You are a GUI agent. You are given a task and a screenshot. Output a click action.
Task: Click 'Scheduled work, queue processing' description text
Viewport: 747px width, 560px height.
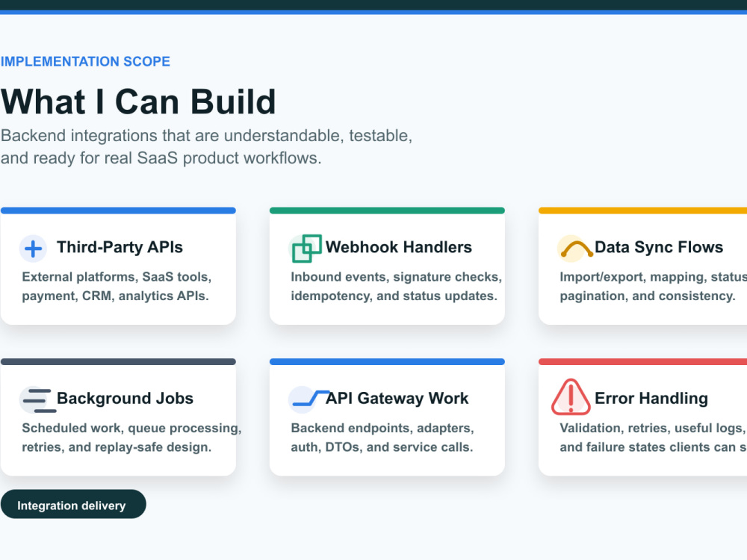pyautogui.click(x=131, y=438)
